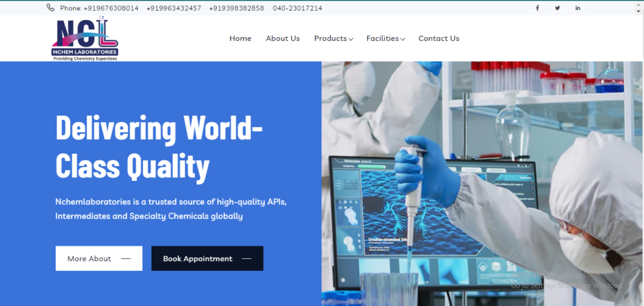Navigate to Contact Us
The height and width of the screenshot is (306, 644).
(438, 38)
